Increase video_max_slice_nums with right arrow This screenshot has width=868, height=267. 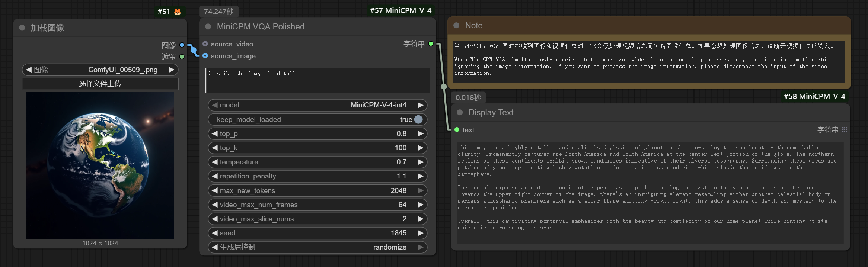[421, 219]
